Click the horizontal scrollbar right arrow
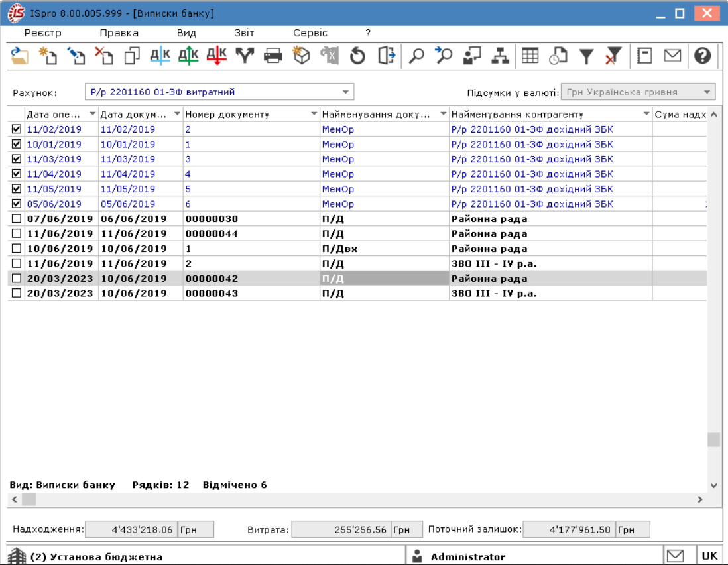The width and height of the screenshot is (728, 565). coord(699,499)
